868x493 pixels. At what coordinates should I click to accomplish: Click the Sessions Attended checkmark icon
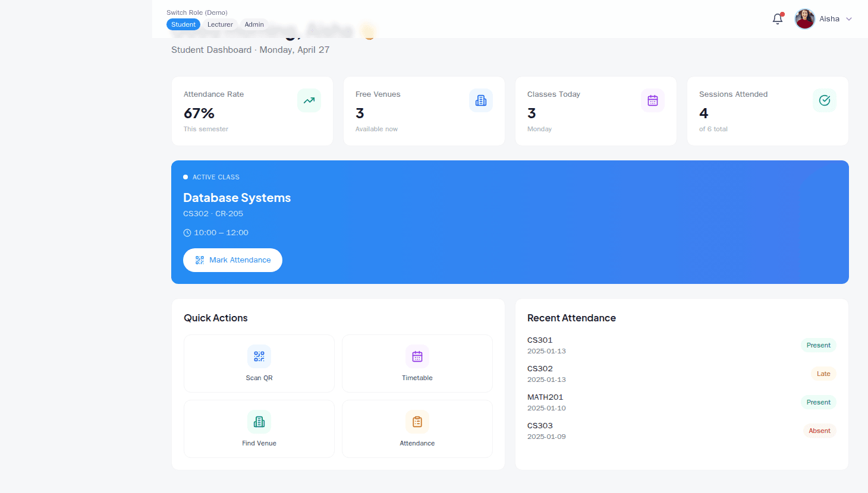tap(825, 100)
